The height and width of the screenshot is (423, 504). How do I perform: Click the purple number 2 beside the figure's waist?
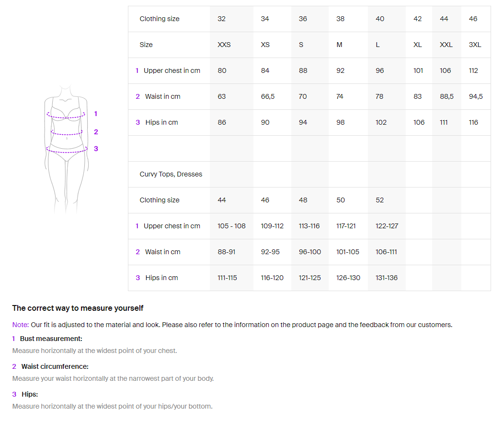pyautogui.click(x=96, y=132)
